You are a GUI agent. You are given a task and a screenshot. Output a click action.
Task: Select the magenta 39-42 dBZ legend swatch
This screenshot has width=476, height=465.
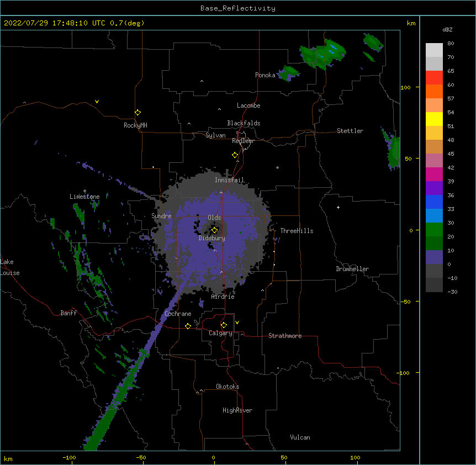click(434, 174)
